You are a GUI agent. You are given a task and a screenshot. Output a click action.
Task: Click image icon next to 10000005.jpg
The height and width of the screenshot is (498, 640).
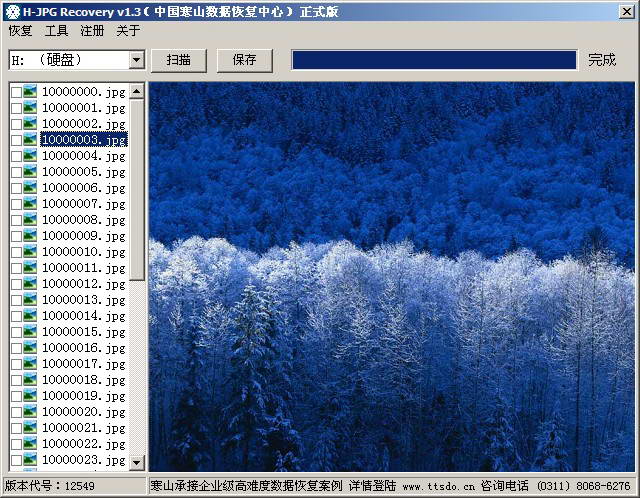point(30,171)
